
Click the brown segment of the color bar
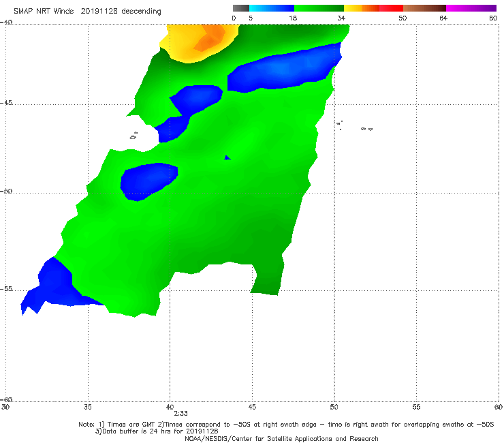coord(424,8)
